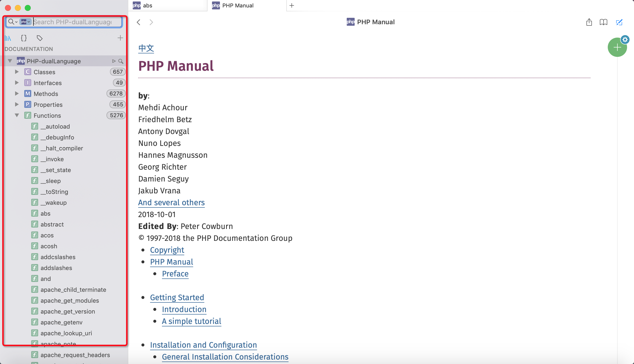Click the Search PHP-dualLanguage input field
634x364 pixels.
coord(75,22)
